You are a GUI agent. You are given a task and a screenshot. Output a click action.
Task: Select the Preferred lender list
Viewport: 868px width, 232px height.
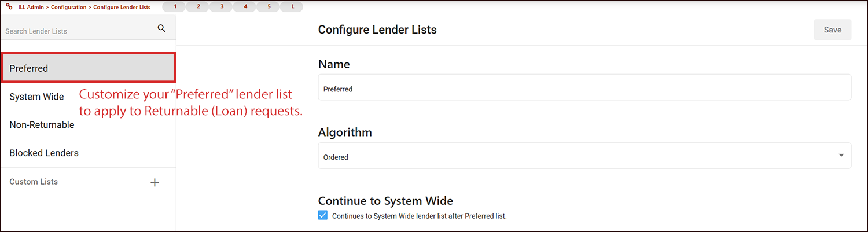pyautogui.click(x=88, y=68)
